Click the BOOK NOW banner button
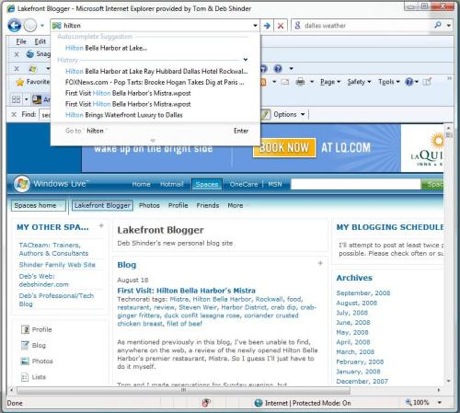The width and height of the screenshot is (460, 413). pyautogui.click(x=284, y=147)
